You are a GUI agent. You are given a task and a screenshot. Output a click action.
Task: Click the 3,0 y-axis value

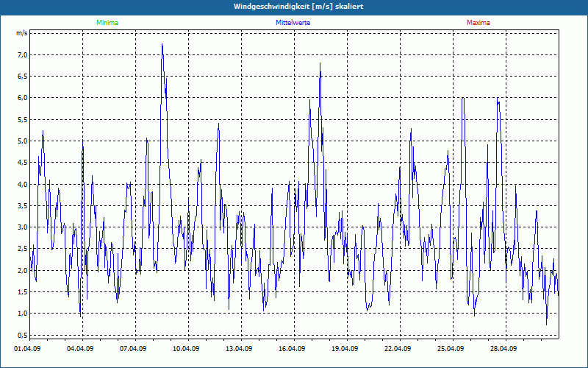(23, 227)
